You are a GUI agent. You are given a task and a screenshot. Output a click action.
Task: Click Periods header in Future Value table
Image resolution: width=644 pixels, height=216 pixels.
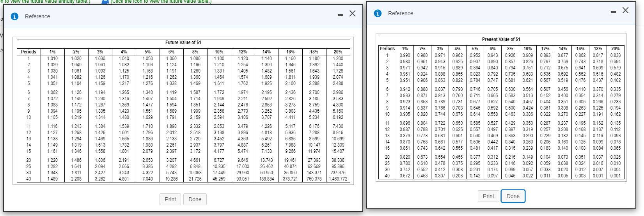(28, 52)
